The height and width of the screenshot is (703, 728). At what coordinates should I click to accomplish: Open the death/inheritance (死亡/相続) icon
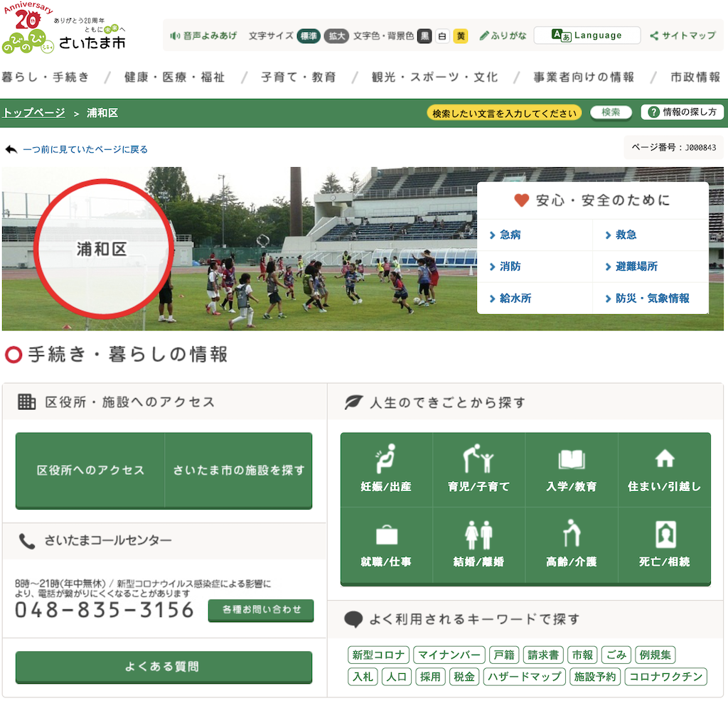664,535
